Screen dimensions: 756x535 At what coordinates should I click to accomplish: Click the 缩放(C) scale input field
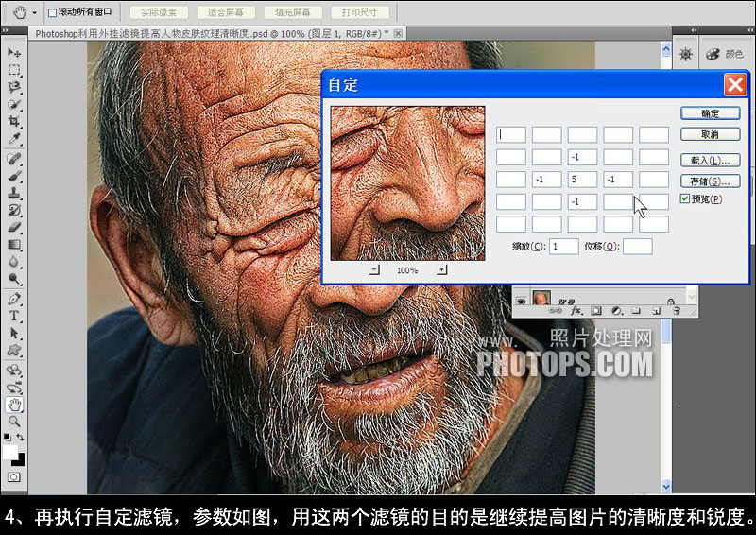[x=563, y=247]
